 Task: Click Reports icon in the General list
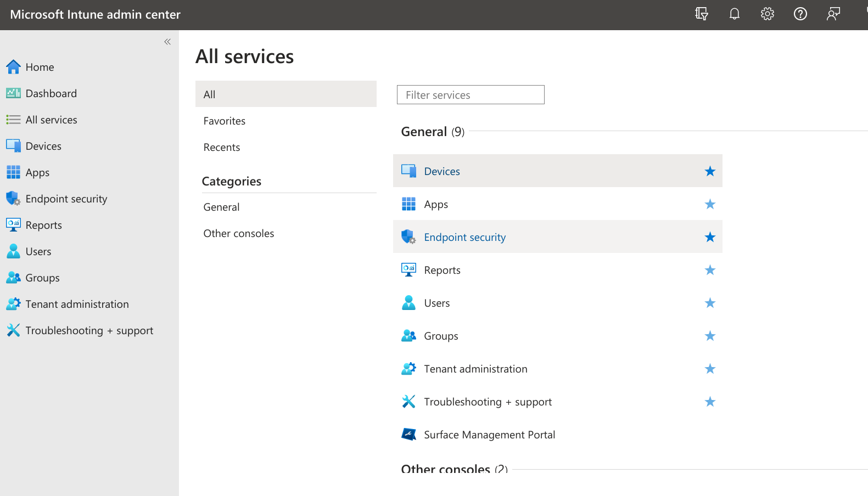408,270
